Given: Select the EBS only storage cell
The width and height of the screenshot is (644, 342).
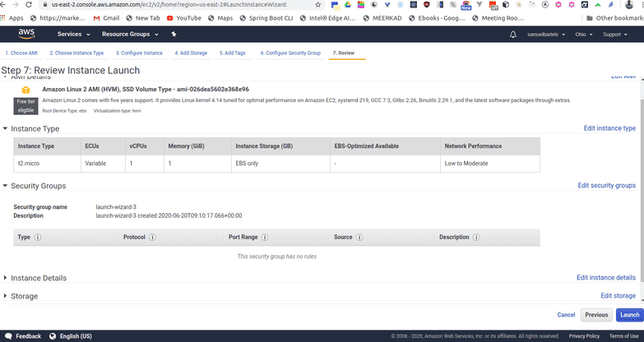Looking at the screenshot, I should 280,164.
